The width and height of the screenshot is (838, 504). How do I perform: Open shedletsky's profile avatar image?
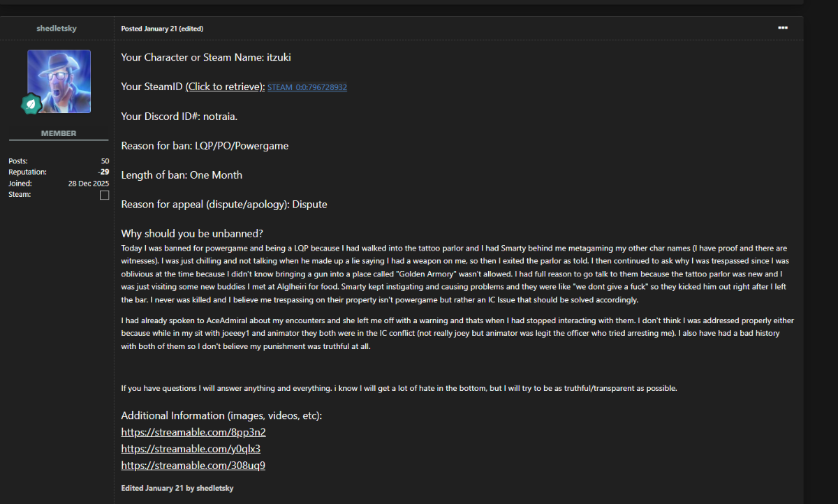pyautogui.click(x=59, y=81)
